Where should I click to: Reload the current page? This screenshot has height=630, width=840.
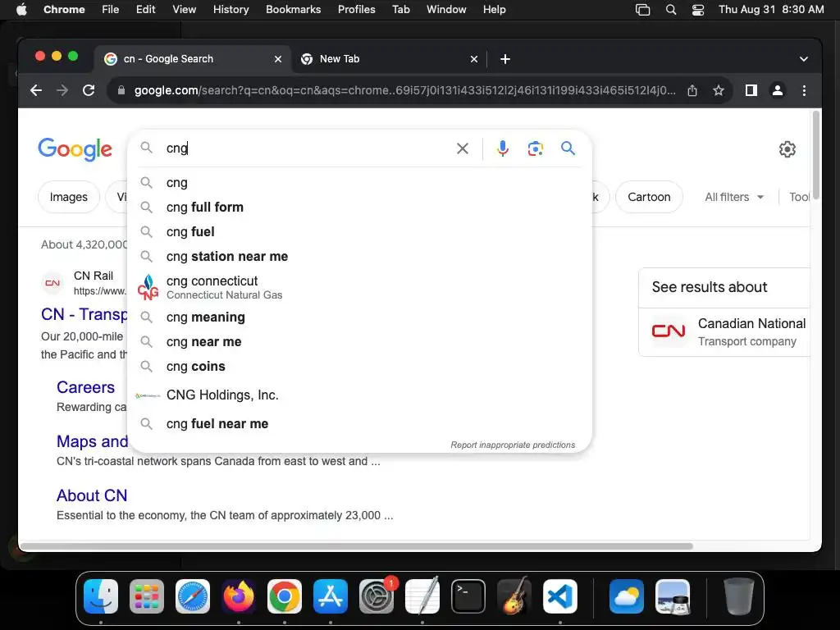tap(89, 90)
